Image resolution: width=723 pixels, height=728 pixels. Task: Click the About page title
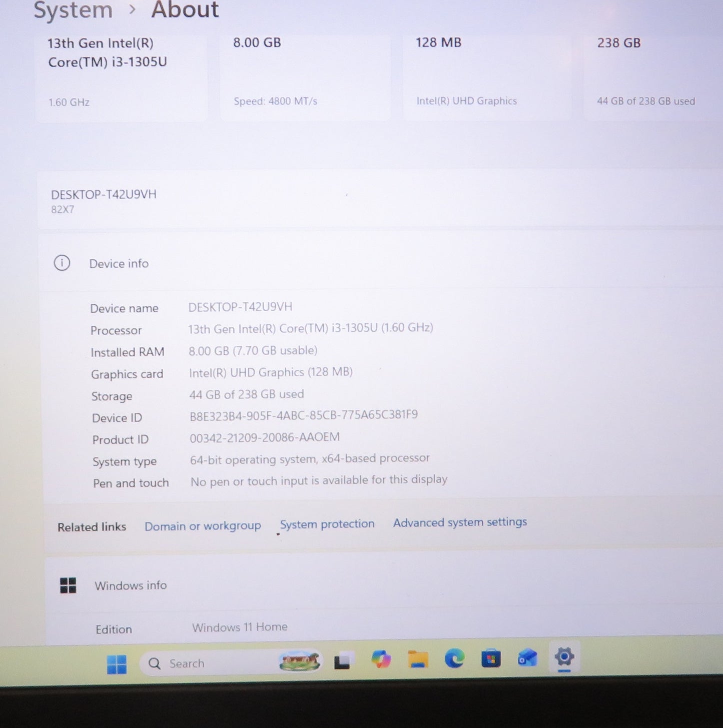[x=185, y=10]
